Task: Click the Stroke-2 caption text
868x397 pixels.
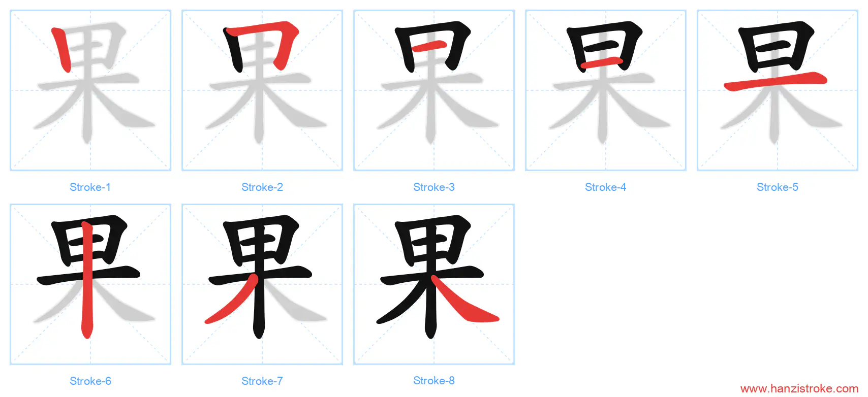Action: 262,187
